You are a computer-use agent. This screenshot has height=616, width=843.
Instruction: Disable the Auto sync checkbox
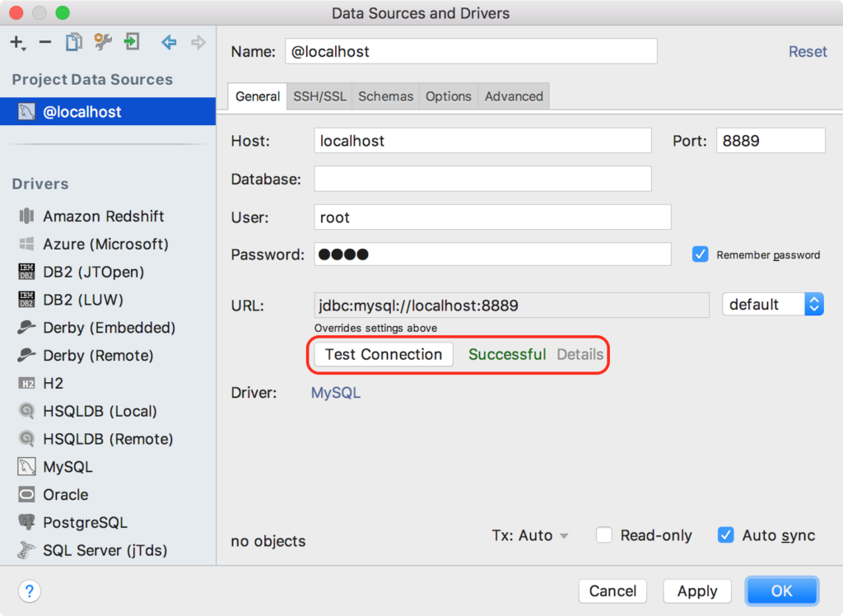tap(725, 535)
